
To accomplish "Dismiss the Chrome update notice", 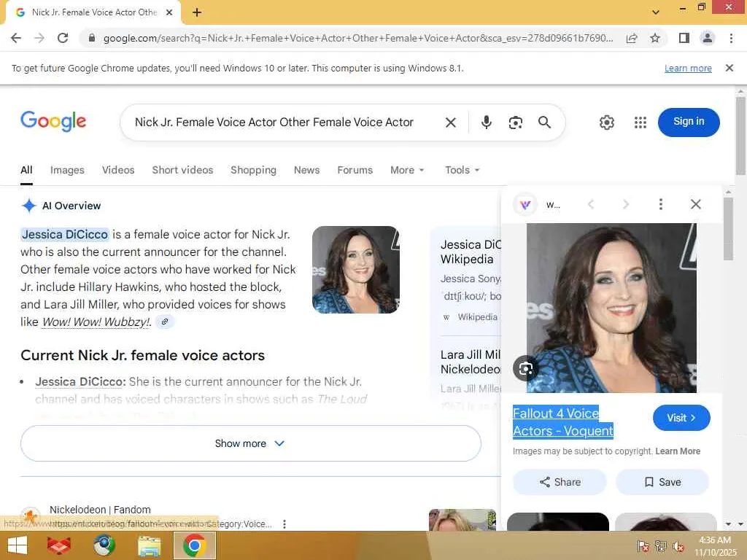I will pos(729,68).
